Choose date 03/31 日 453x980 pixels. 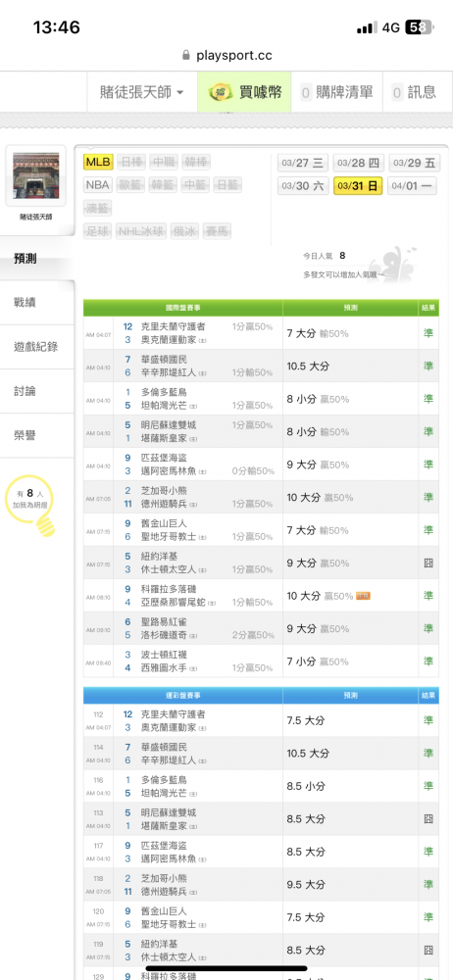point(358,185)
